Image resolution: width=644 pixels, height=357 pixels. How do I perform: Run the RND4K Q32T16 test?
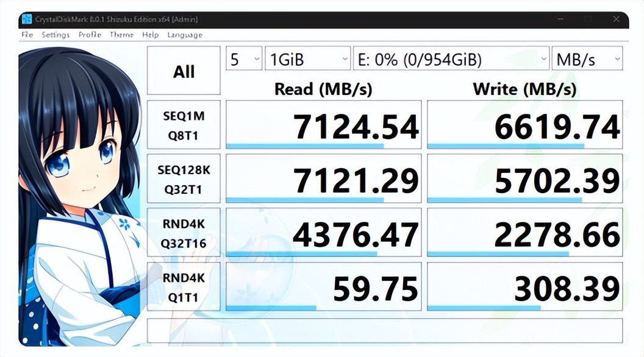[183, 232]
